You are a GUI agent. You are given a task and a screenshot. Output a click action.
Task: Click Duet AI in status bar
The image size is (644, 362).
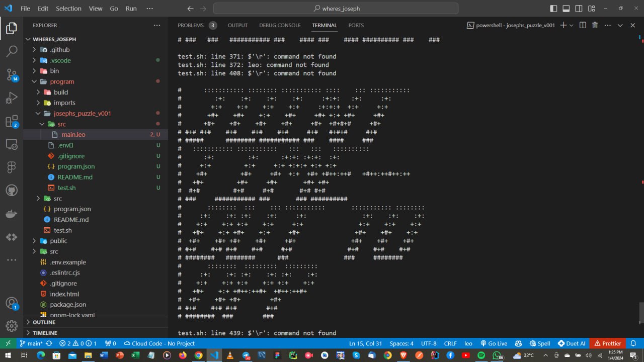point(571,343)
